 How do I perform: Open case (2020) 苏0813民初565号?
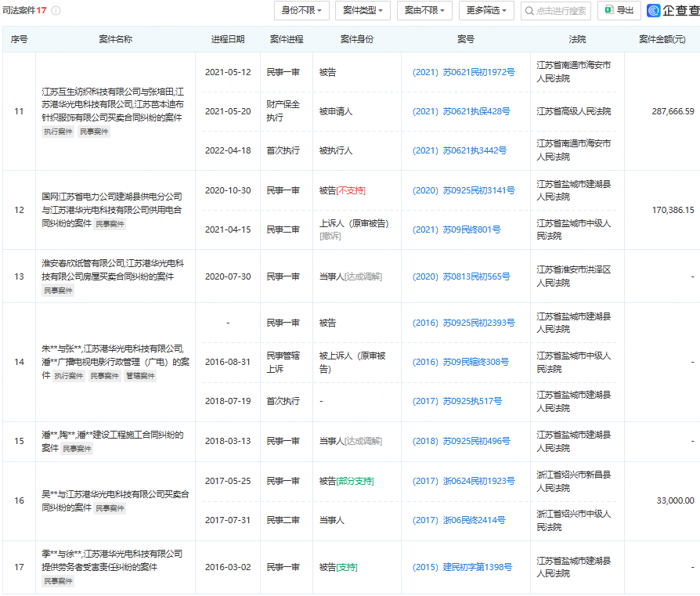pyautogui.click(x=461, y=276)
